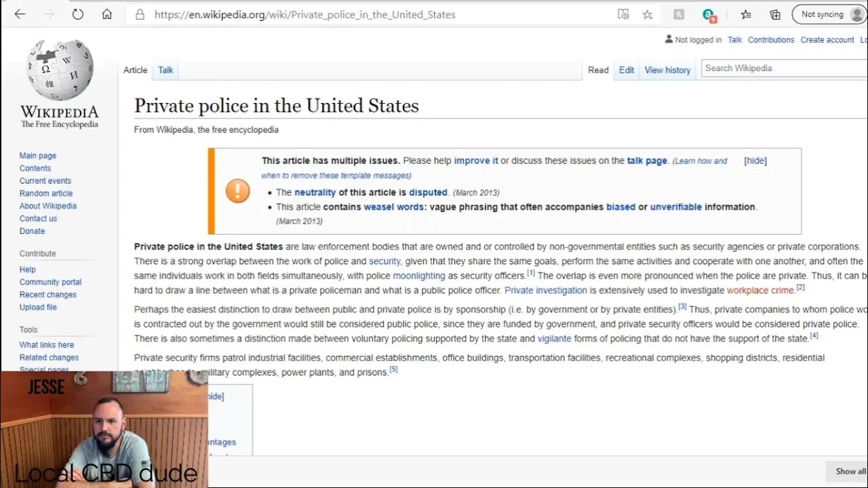Open Community portal link

point(50,282)
